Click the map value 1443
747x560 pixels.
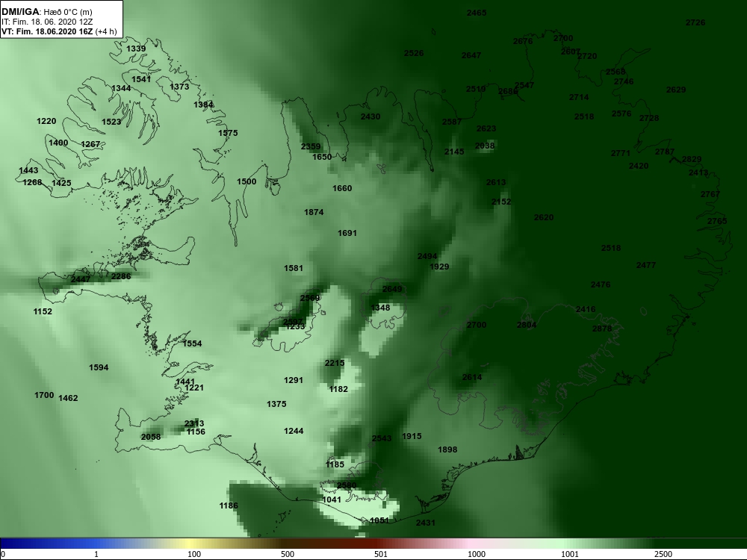[28, 170]
